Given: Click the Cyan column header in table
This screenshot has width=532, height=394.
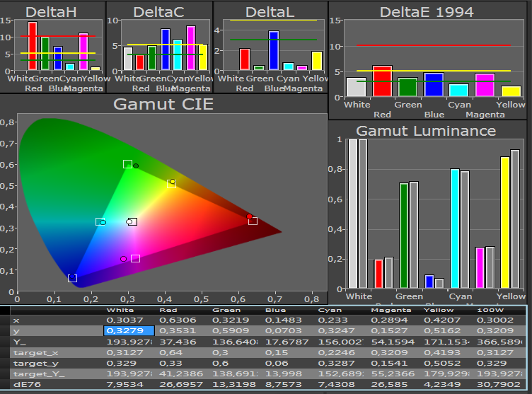Looking at the screenshot, I should (330, 310).
